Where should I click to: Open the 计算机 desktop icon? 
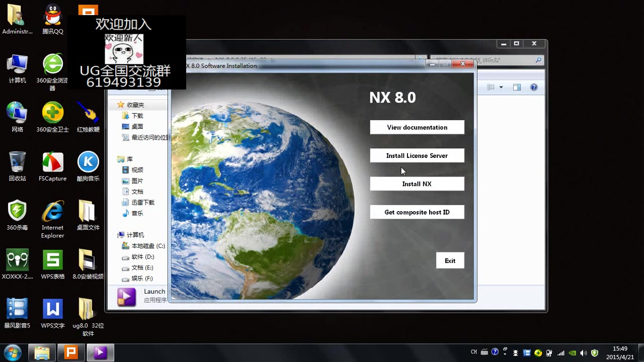point(17,68)
